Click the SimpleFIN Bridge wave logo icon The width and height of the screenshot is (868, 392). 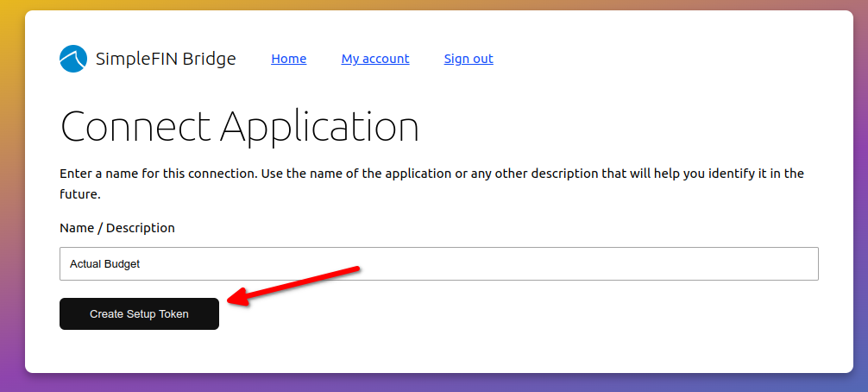point(73,59)
